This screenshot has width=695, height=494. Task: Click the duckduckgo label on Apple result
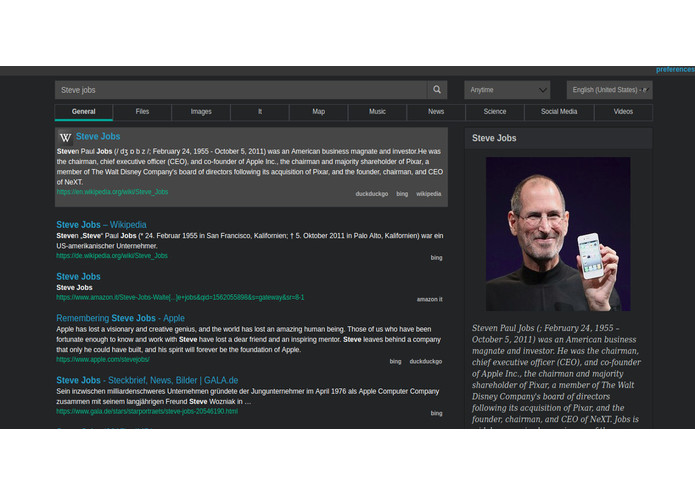426,361
